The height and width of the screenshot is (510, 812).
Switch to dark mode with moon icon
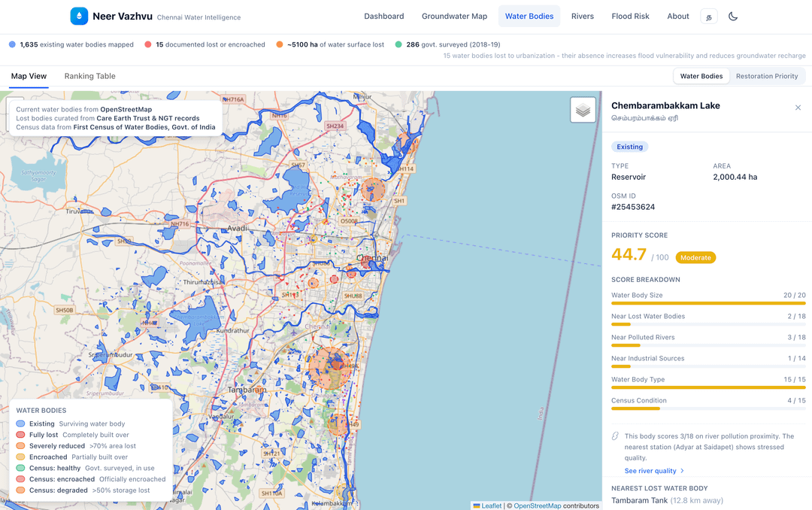pyautogui.click(x=733, y=16)
